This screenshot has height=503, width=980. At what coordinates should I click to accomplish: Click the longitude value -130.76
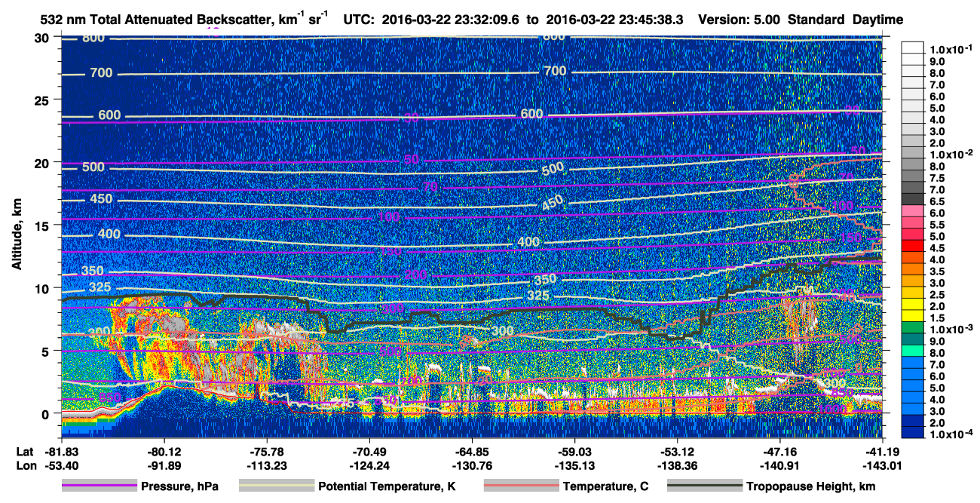(x=472, y=465)
